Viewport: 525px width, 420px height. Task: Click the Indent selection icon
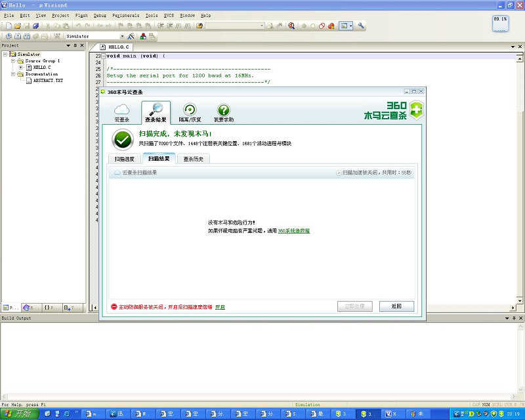(161, 26)
